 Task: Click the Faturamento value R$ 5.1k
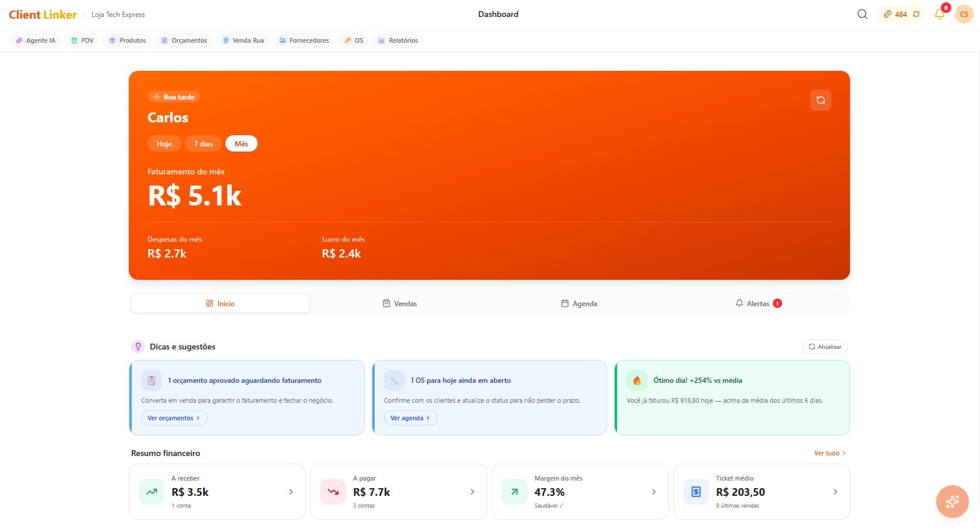194,196
